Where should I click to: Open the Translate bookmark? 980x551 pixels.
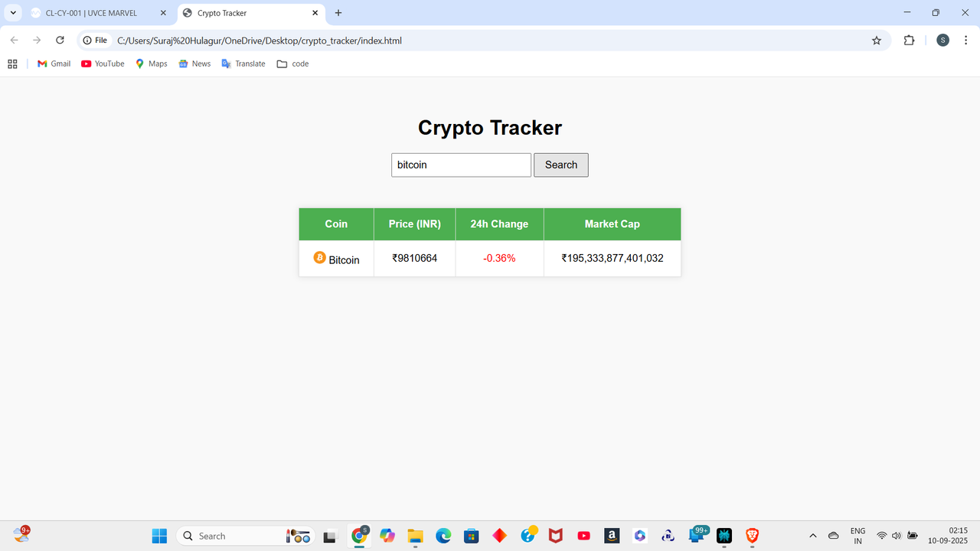click(243, 64)
